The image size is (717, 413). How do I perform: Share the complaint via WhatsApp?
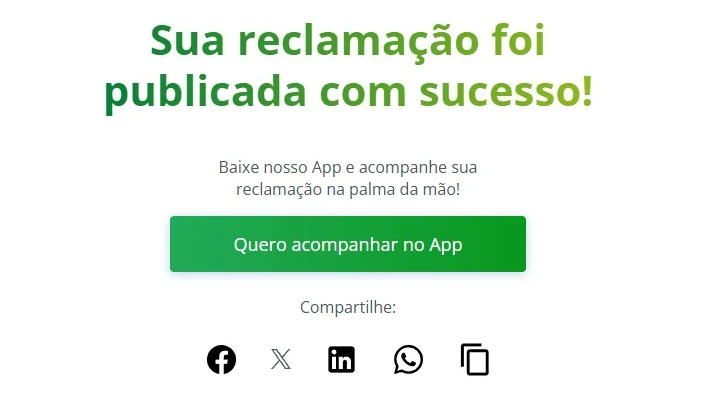(x=408, y=359)
